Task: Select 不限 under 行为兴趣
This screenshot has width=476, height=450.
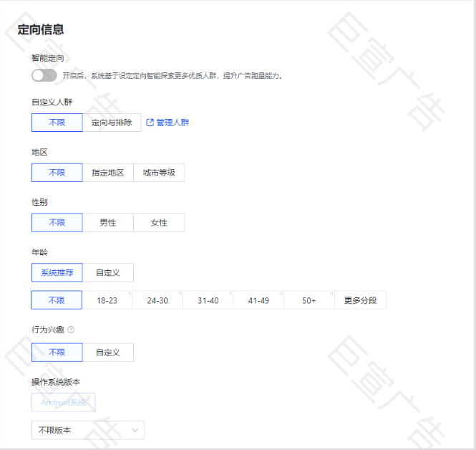Action: tap(57, 353)
